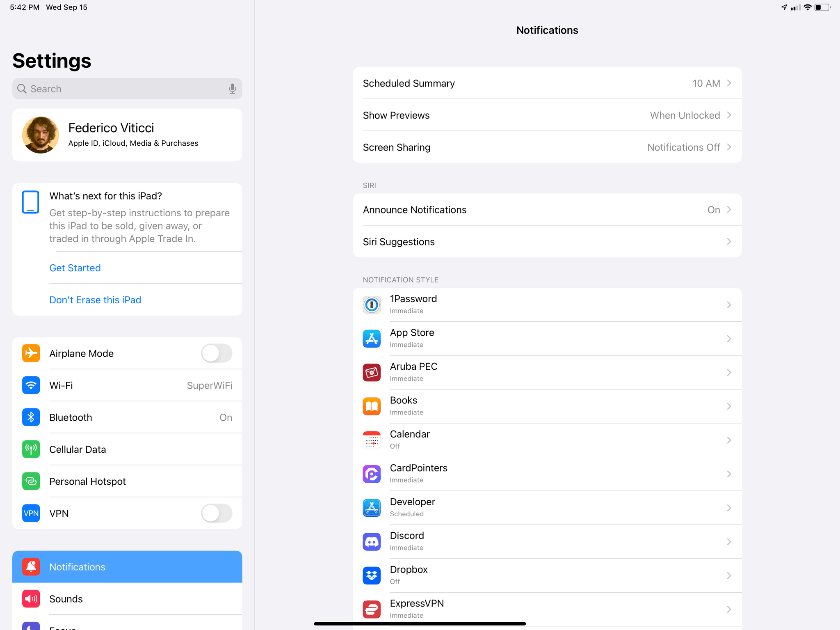
Task: Tap Don't Erase this iPad link
Action: (x=95, y=300)
